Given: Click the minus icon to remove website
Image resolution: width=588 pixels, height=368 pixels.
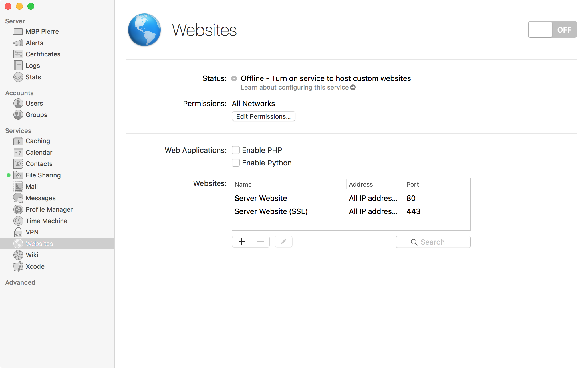Looking at the screenshot, I should click(261, 242).
